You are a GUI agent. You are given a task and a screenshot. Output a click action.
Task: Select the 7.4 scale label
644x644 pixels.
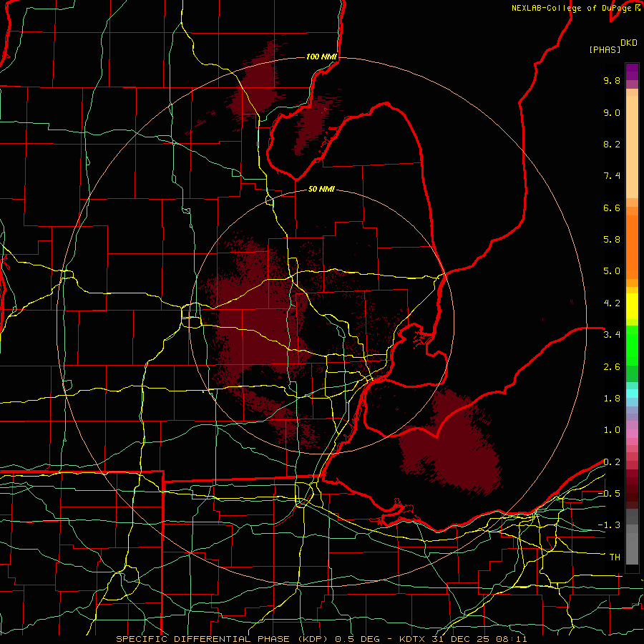[612, 176]
